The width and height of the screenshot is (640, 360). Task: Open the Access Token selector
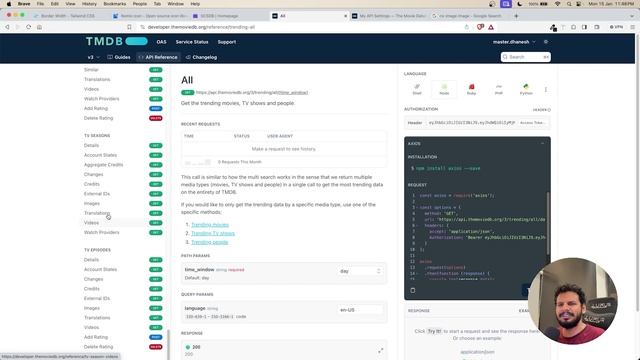[x=532, y=122]
